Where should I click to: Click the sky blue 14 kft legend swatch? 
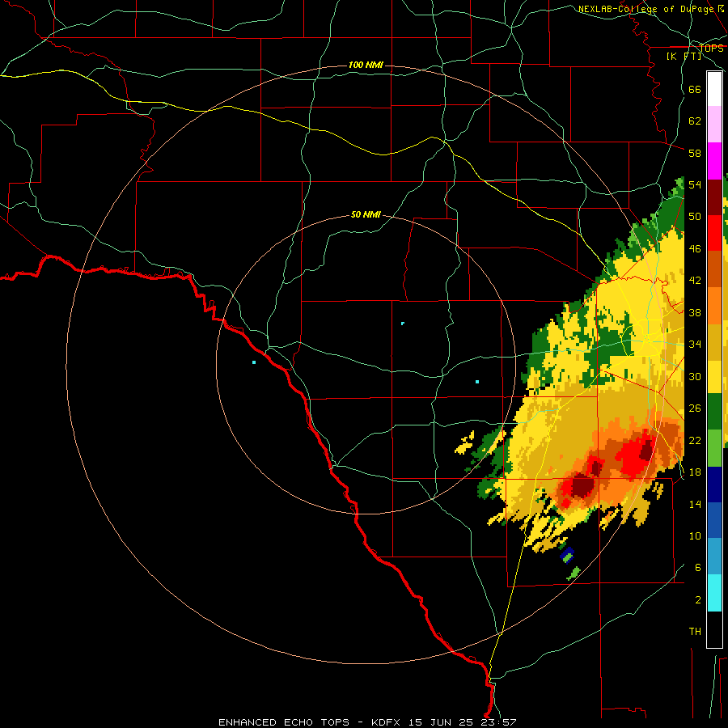point(714,557)
